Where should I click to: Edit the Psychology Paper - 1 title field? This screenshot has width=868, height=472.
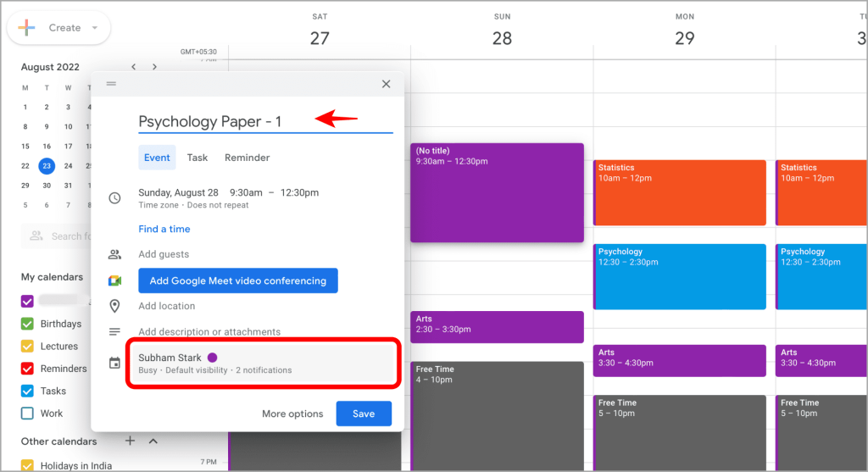[265, 122]
